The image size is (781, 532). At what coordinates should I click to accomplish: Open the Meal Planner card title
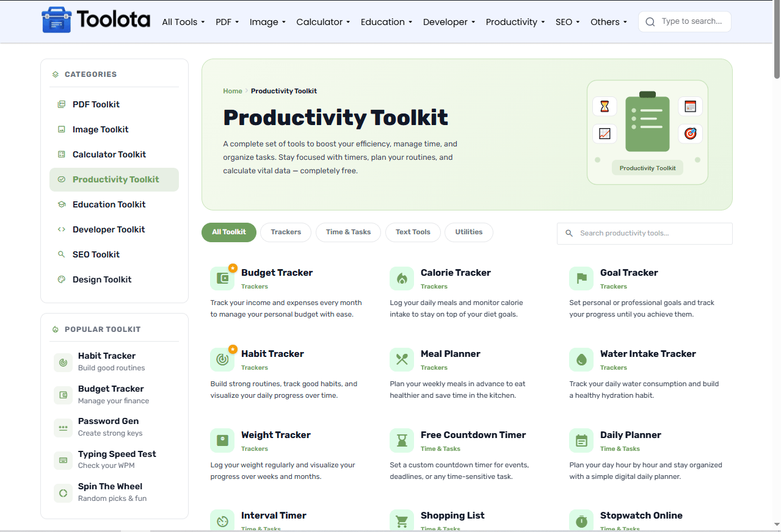click(450, 354)
